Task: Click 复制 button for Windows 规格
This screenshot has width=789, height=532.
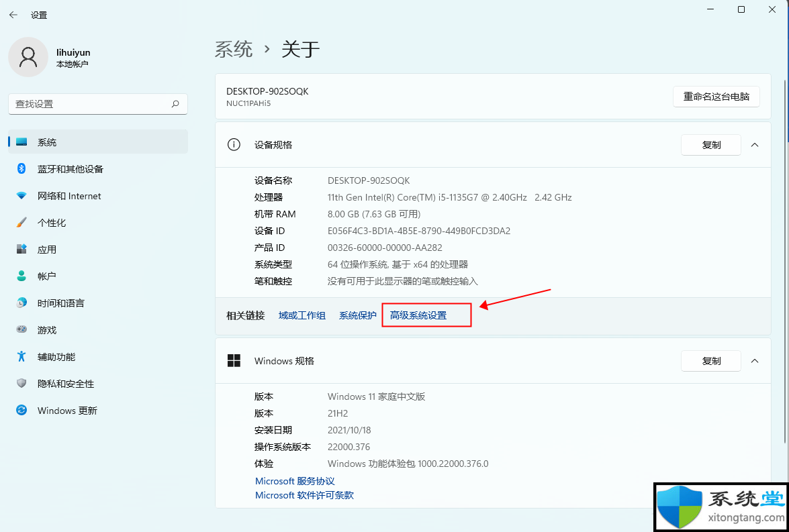Action: click(711, 361)
